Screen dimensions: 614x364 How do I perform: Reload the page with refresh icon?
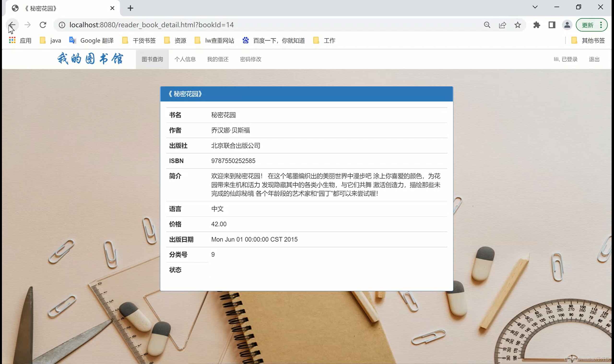click(43, 25)
